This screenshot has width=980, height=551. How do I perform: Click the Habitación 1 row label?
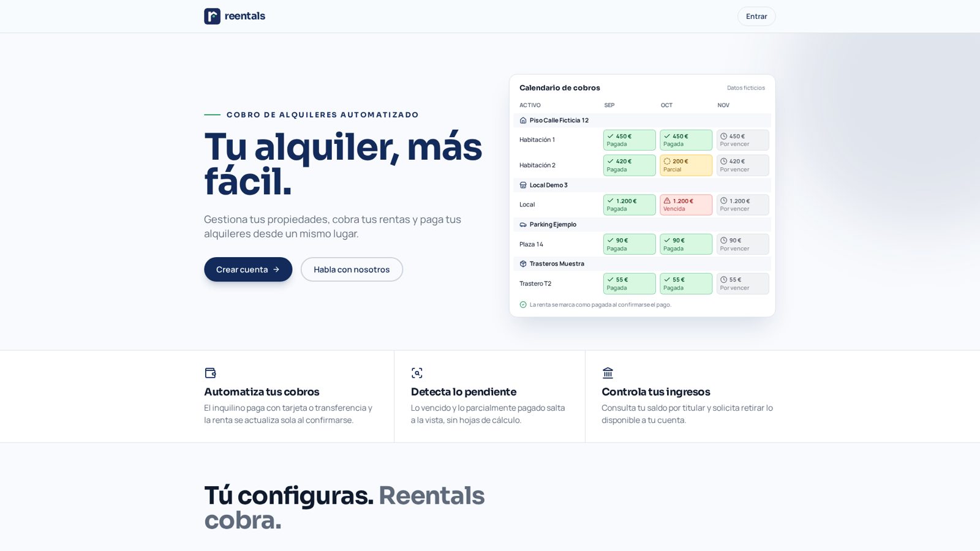(537, 140)
